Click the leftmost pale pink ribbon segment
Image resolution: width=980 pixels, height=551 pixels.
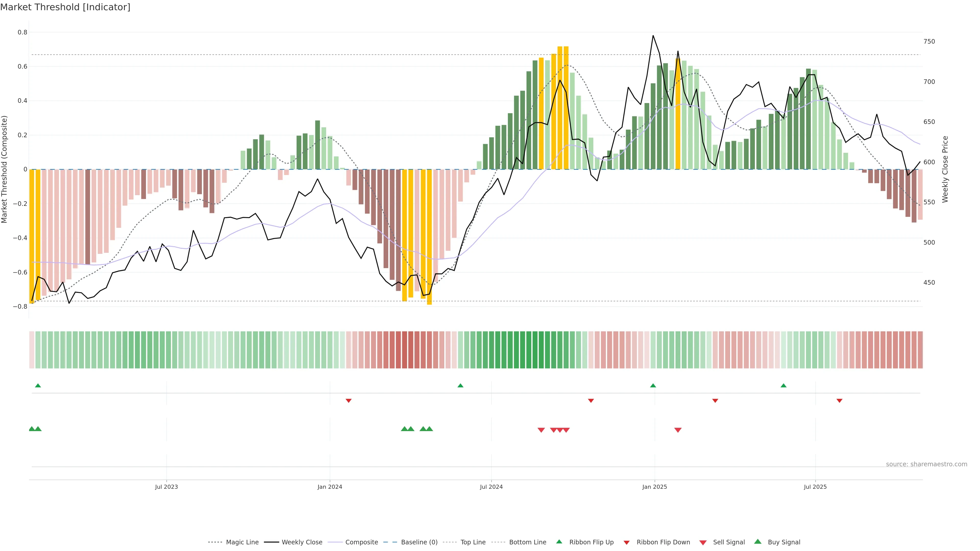point(32,349)
